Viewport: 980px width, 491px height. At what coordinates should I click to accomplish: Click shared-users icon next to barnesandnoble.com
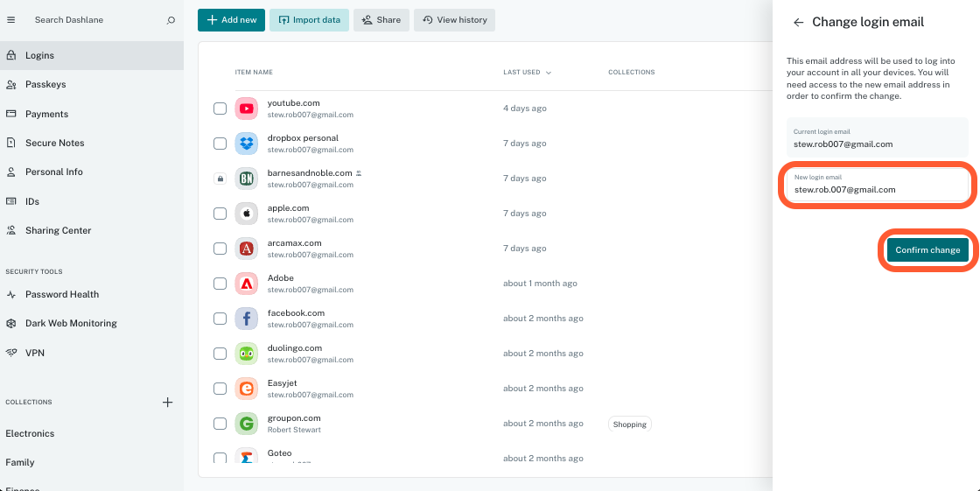[359, 172]
